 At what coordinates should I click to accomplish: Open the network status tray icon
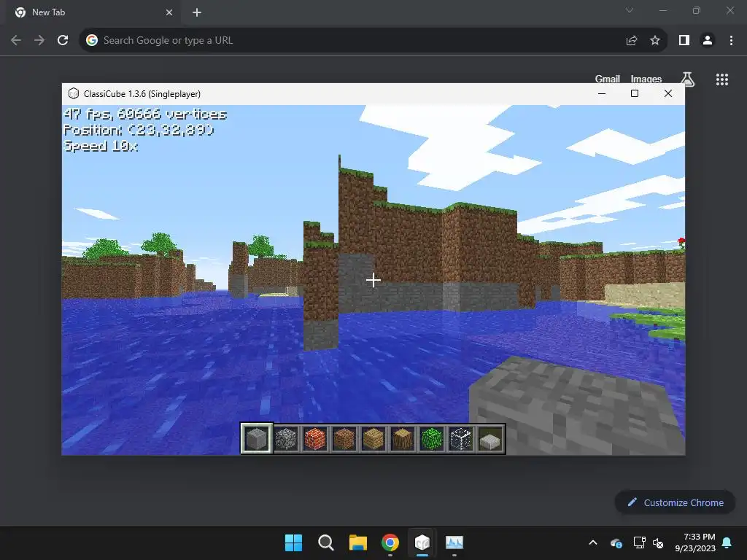pyautogui.click(x=639, y=542)
